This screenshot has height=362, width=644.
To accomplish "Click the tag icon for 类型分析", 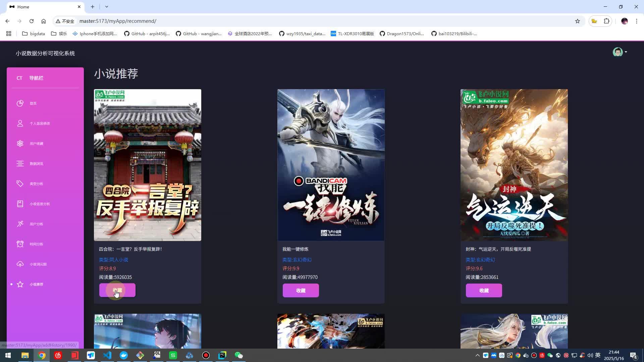I will coord(20,184).
